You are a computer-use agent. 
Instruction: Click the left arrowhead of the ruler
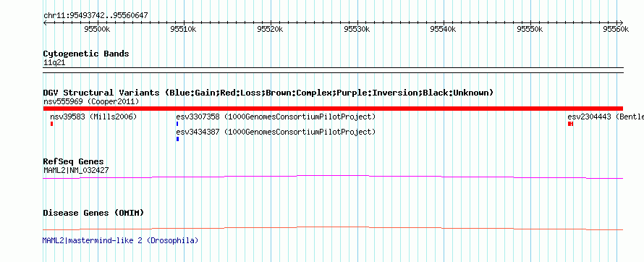click(x=45, y=22)
